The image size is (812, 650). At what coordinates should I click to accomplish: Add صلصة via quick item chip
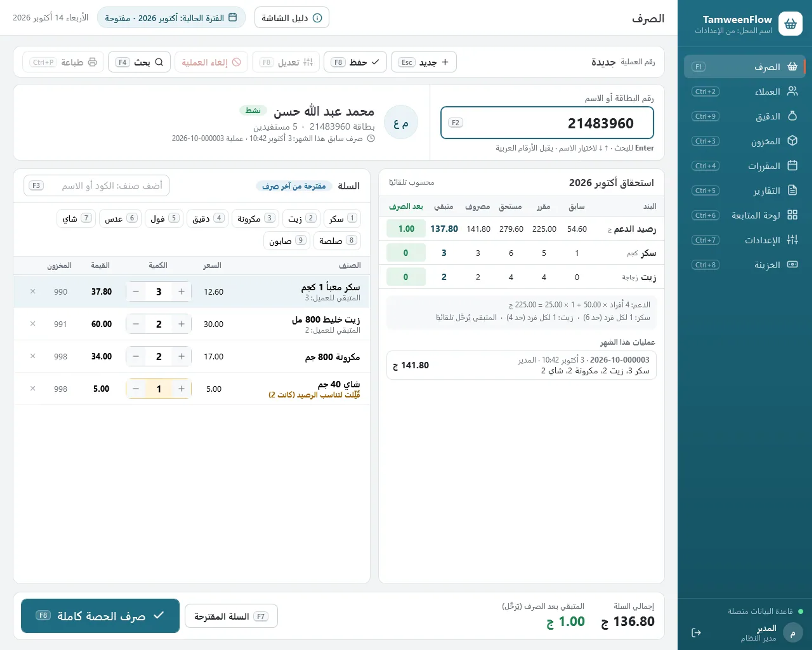coord(337,240)
